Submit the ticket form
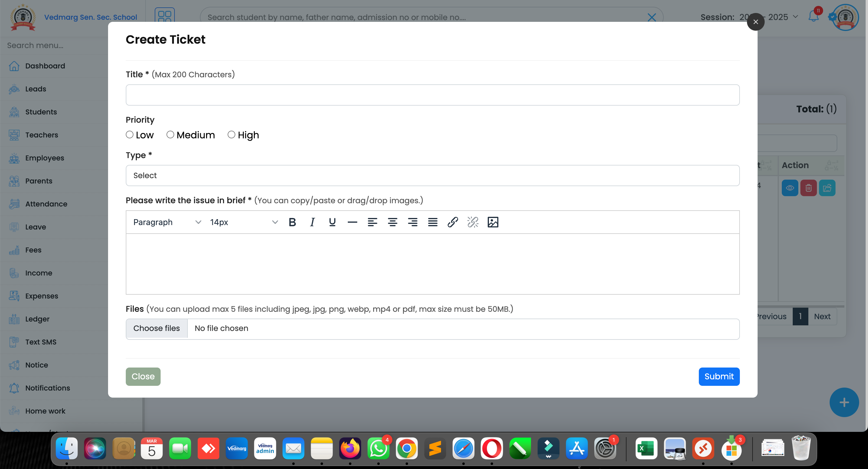The image size is (868, 469). pyautogui.click(x=719, y=376)
